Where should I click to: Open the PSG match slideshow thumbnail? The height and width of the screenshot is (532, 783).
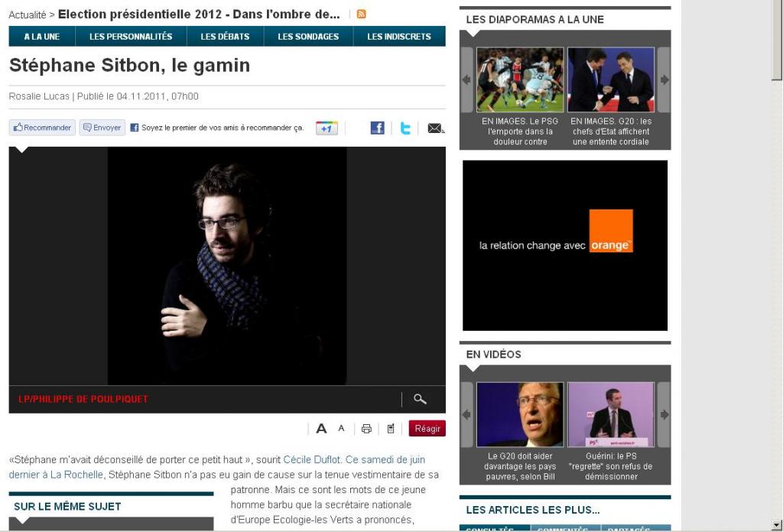pos(520,79)
